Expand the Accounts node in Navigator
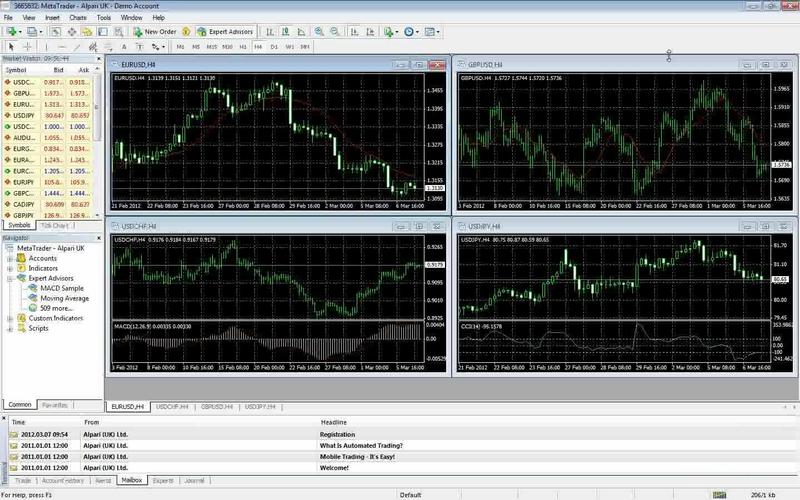This screenshot has width=800, height=500. click(10, 259)
